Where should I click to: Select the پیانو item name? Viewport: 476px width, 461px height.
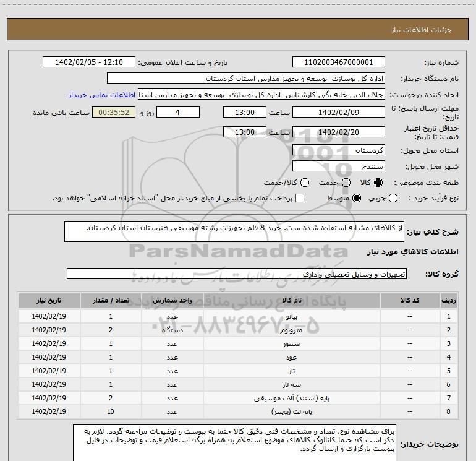pyautogui.click(x=291, y=317)
